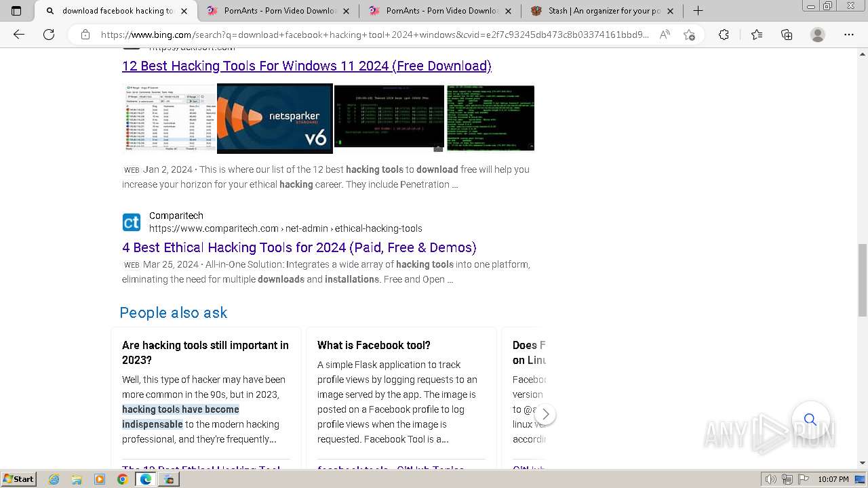Open the IP scanner table thumbnail
This screenshot has width=868, height=488.
coord(169,118)
